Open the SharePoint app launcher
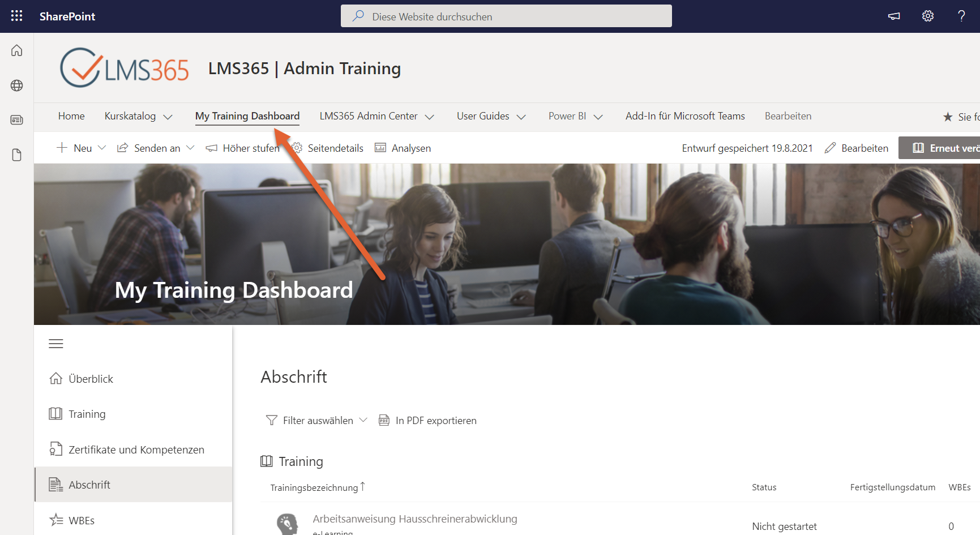980x535 pixels. coord(16,16)
